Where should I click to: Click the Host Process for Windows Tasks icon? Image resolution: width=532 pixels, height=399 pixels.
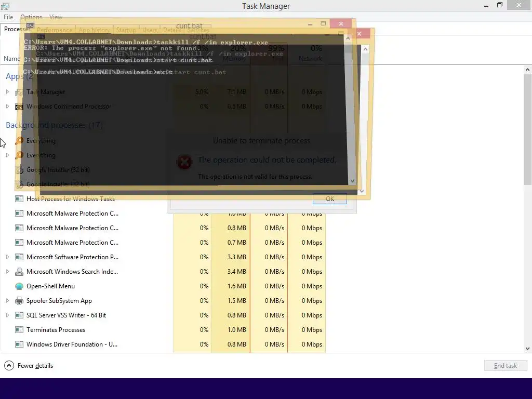(19, 199)
